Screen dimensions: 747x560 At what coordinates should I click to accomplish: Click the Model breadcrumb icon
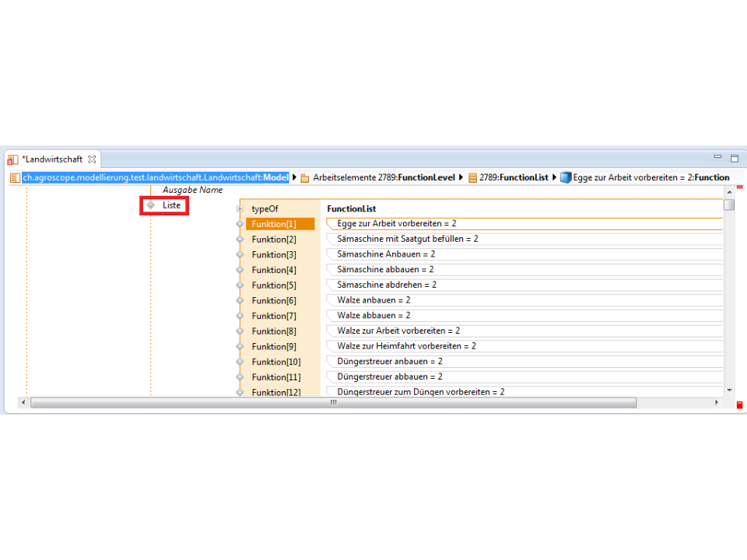click(16, 177)
